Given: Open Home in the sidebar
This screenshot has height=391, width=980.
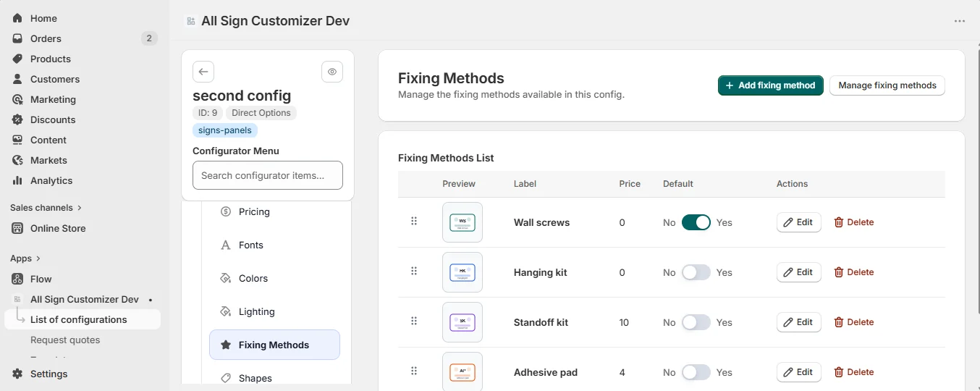Looking at the screenshot, I should tap(43, 18).
